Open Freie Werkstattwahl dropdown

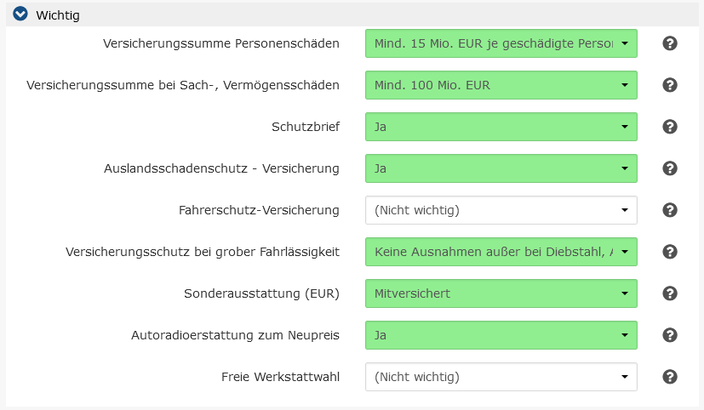(x=501, y=377)
